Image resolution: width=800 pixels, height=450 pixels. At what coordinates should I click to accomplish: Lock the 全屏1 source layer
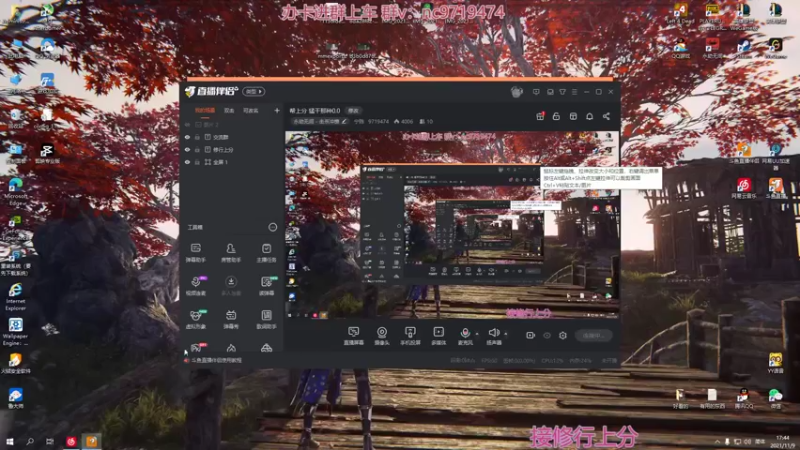tap(197, 162)
